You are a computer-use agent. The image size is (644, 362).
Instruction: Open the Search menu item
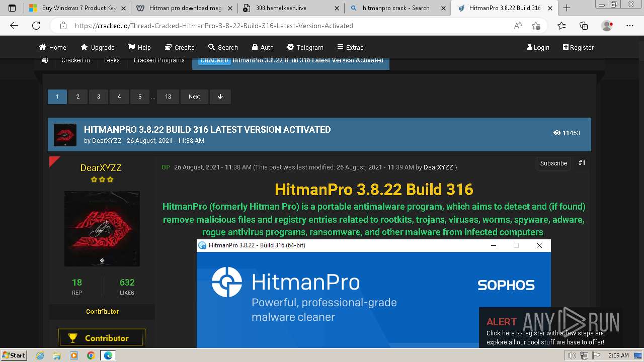tap(223, 47)
